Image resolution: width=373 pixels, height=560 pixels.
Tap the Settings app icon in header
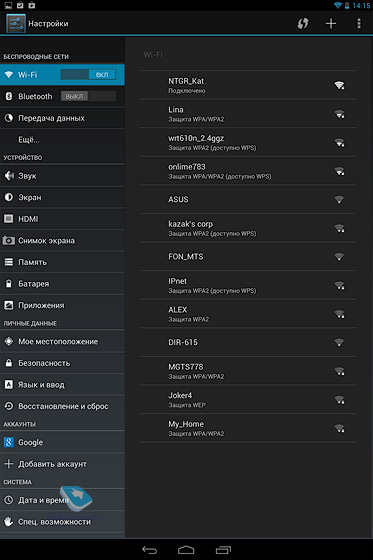point(16,24)
